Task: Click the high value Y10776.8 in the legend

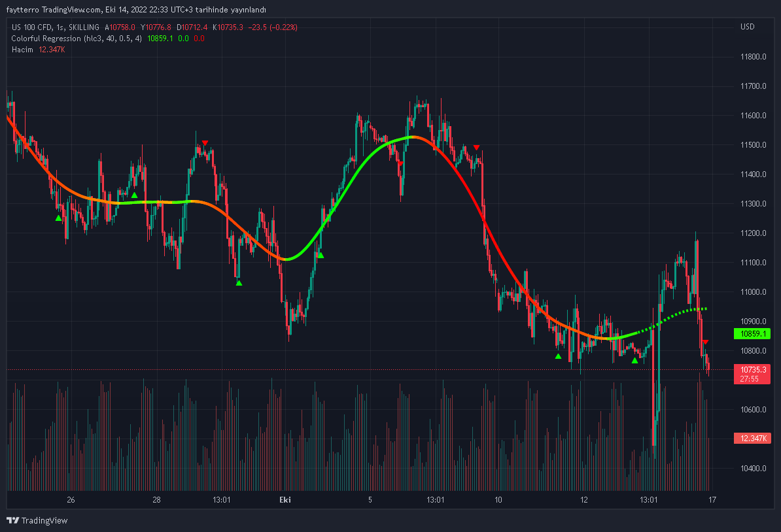Action: [x=156, y=27]
